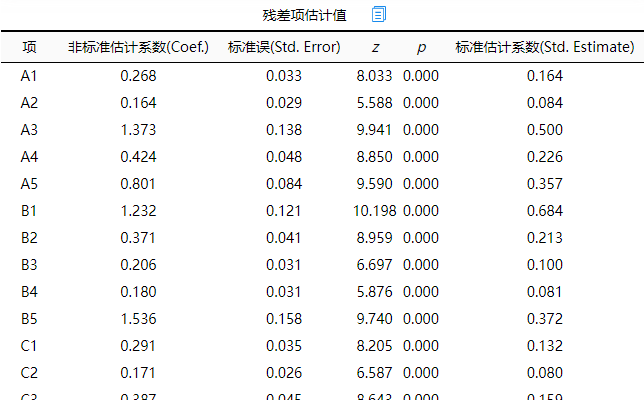Click the Std. Estimate value 0.684

coord(544,210)
